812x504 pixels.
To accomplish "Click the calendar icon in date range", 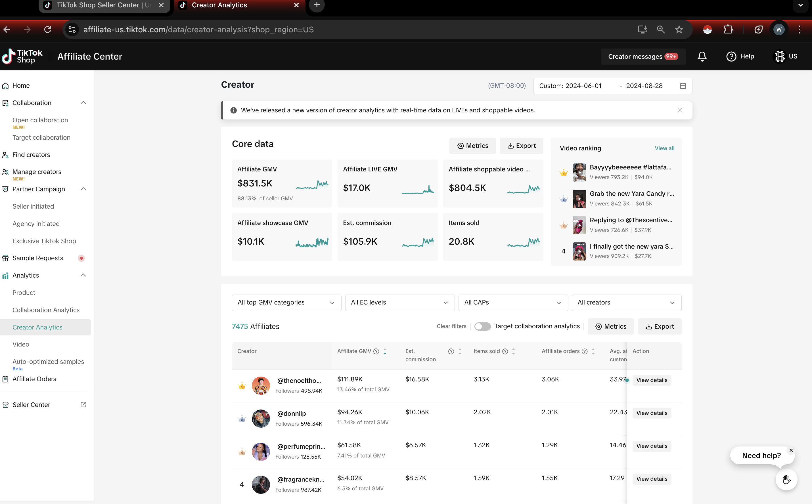I will click(x=683, y=86).
